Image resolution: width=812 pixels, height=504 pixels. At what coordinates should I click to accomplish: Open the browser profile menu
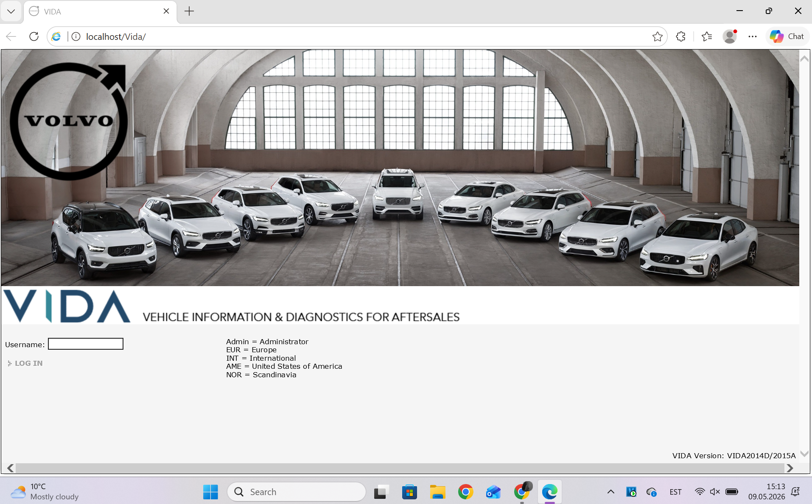730,37
